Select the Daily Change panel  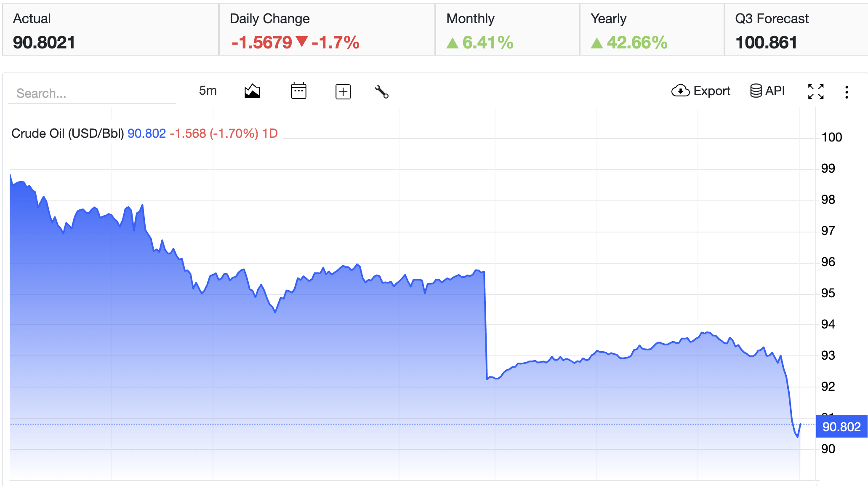click(x=327, y=30)
